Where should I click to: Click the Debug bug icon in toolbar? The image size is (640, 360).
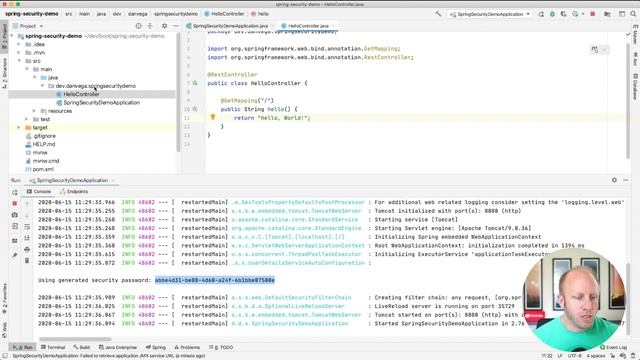[x=552, y=14]
